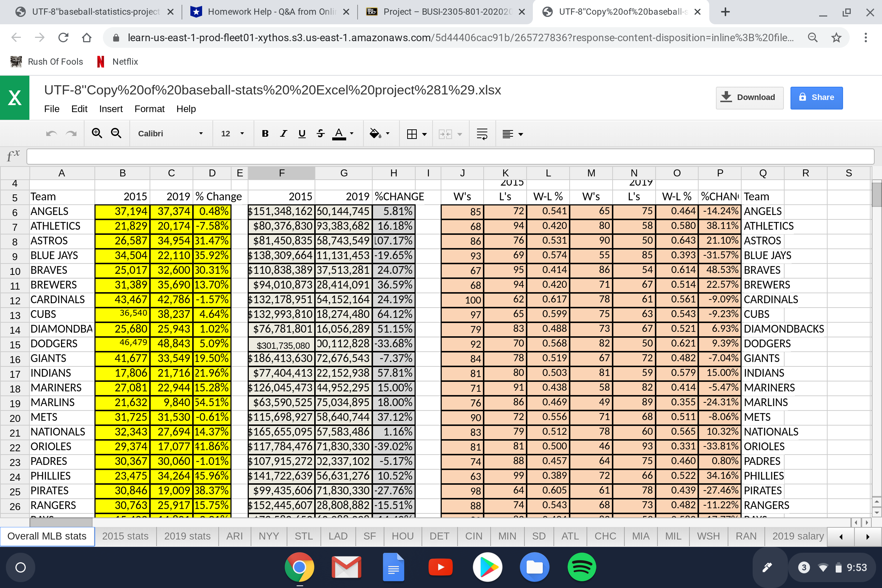
Task: Choose a text color swatch
Action: coord(338,133)
